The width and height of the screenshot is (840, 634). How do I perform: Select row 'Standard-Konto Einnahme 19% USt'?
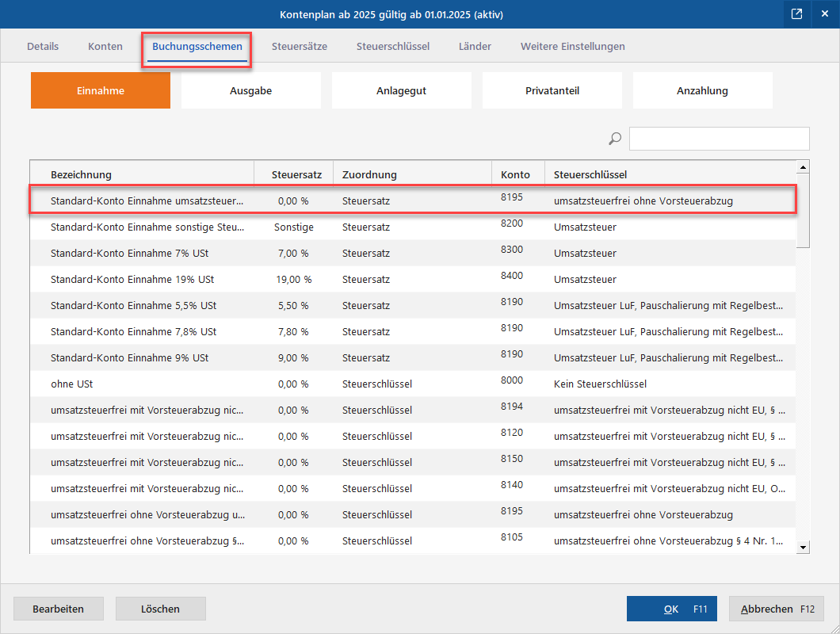tap(413, 279)
